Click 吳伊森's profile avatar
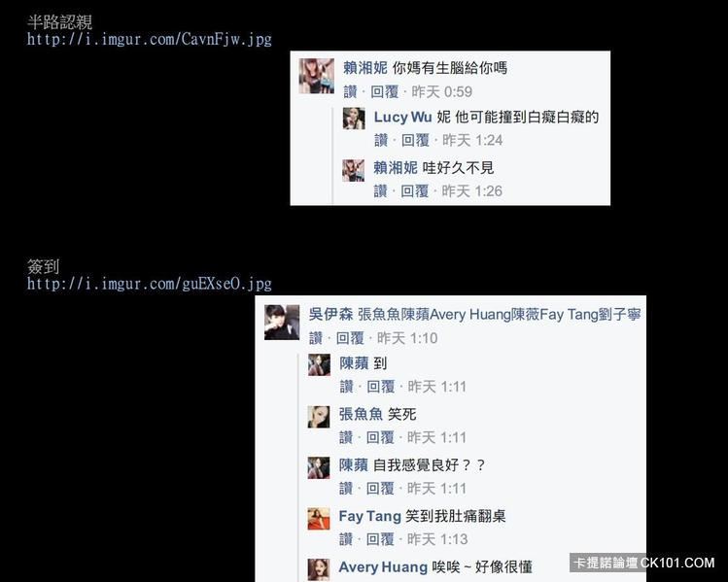 click(282, 323)
